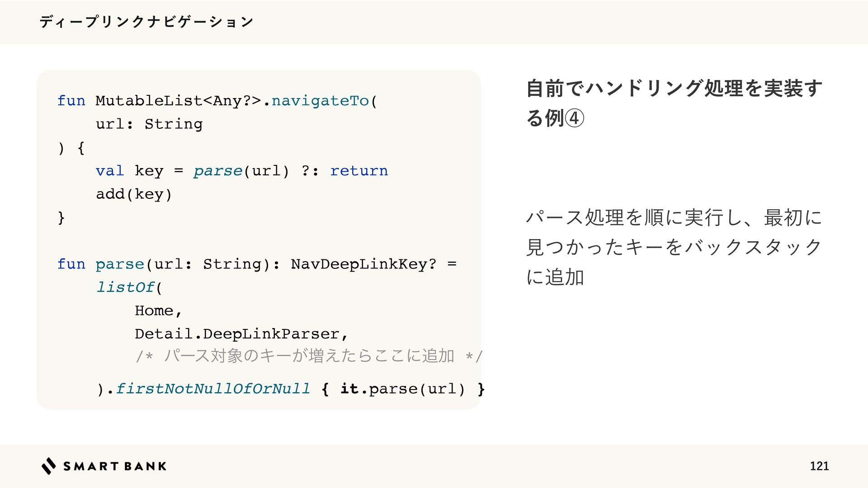868x488 pixels.
Task: Click the SMART BANK wordmark text
Action: (115, 466)
